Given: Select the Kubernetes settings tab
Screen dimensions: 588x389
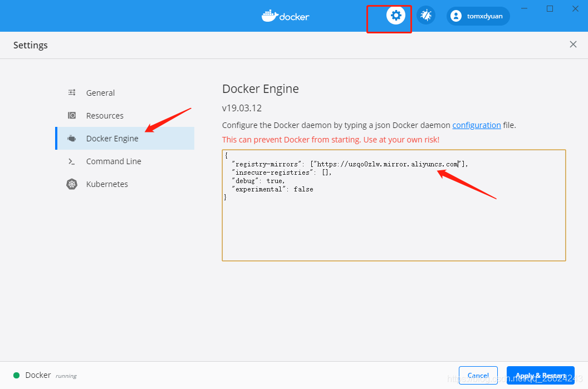Looking at the screenshot, I should [x=125, y=184].
